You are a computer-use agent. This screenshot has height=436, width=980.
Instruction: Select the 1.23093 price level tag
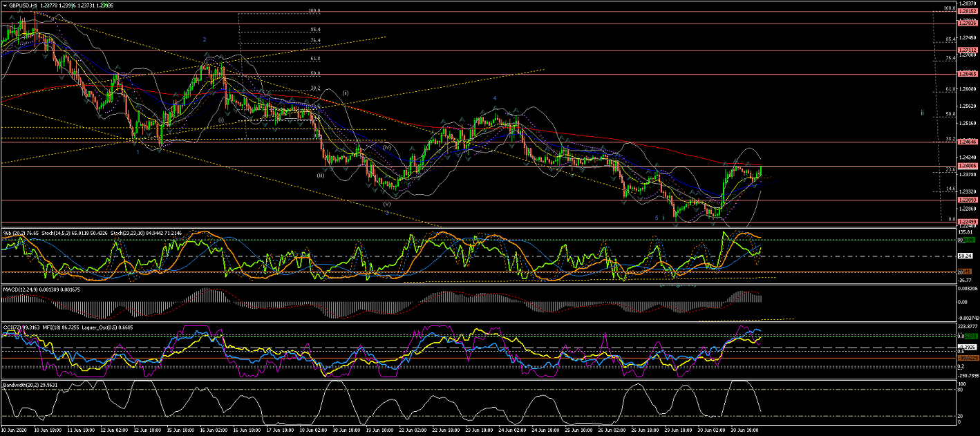click(967, 200)
